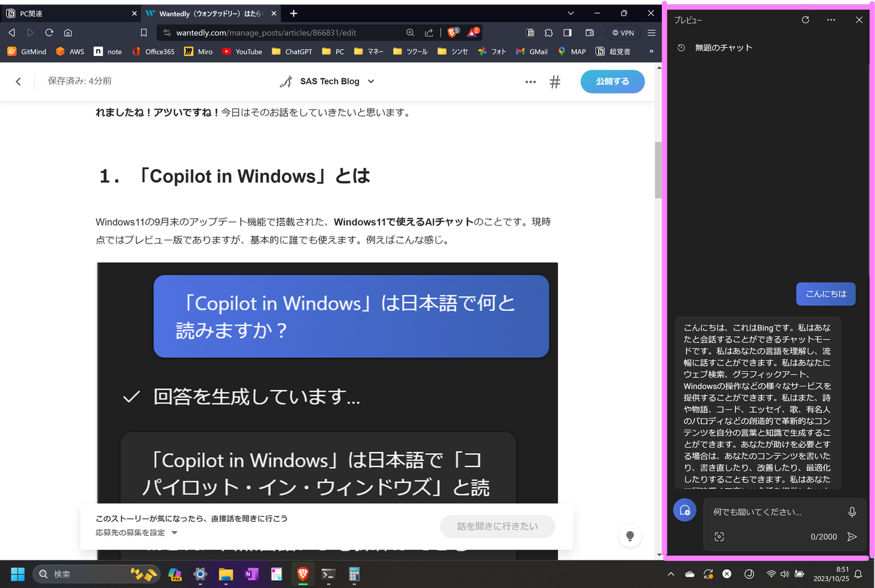
Task: Open the Brave Rewards triangle icon
Action: tap(473, 32)
